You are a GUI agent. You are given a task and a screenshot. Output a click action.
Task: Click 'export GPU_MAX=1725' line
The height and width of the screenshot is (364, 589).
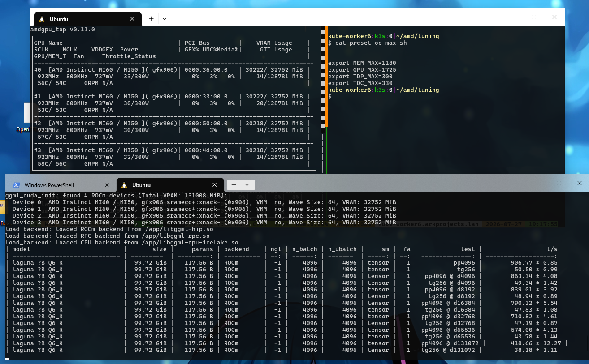[362, 70]
